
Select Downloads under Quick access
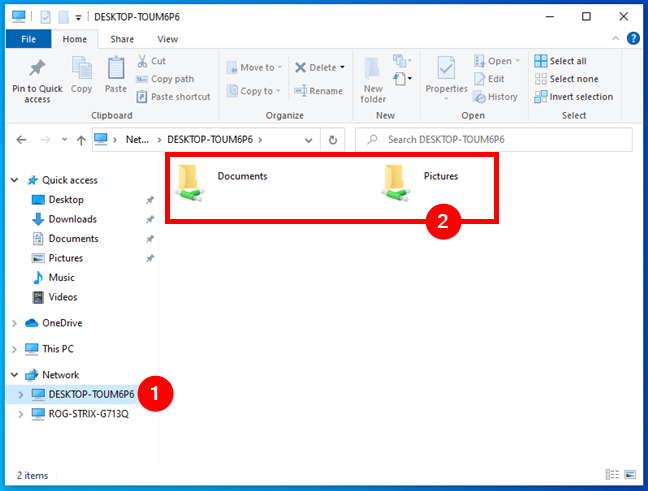[72, 219]
